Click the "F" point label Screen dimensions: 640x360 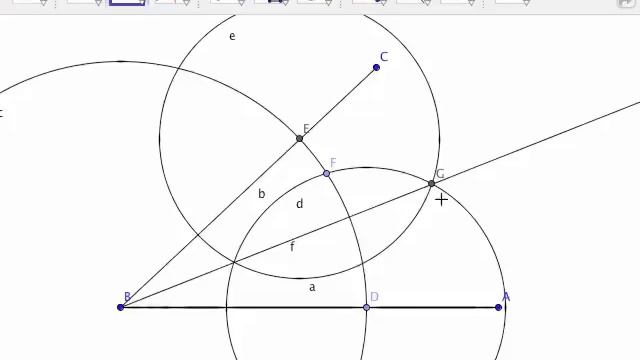tap(333, 163)
